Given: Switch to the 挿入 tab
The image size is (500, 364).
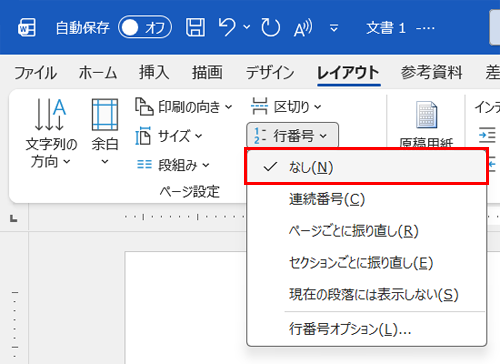Looking at the screenshot, I should coord(154,73).
